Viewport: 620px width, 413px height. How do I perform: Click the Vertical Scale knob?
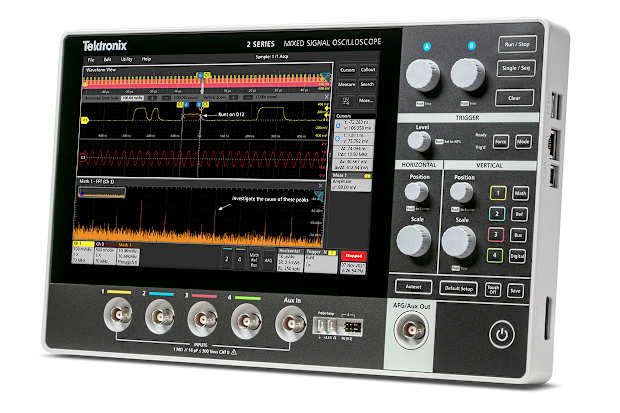(459, 242)
